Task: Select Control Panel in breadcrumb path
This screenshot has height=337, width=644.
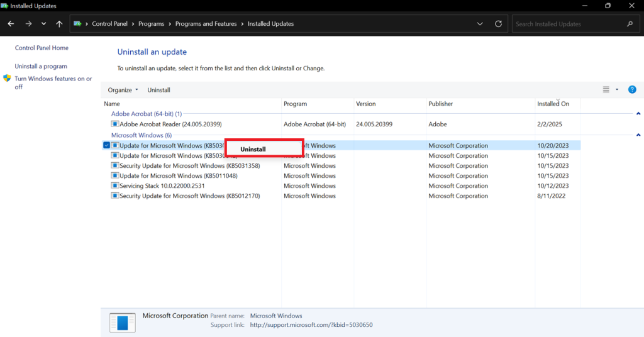Action: point(109,24)
